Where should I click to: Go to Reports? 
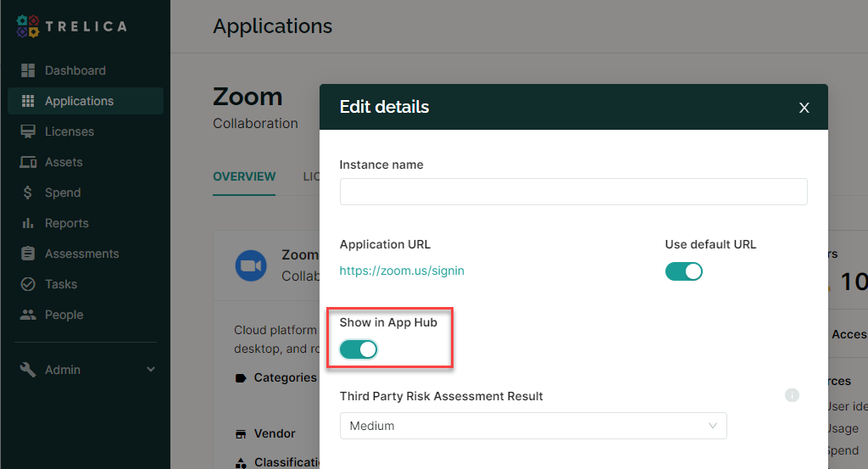66,222
